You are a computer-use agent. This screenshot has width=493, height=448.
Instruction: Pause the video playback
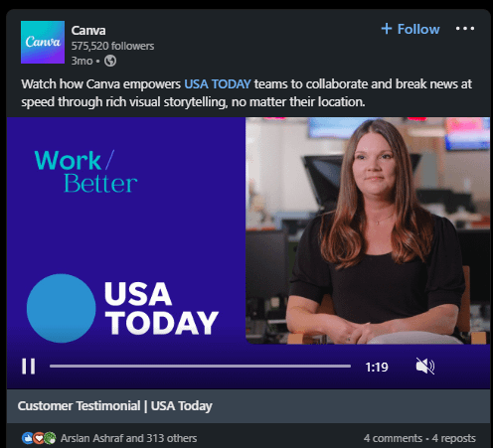(x=29, y=367)
